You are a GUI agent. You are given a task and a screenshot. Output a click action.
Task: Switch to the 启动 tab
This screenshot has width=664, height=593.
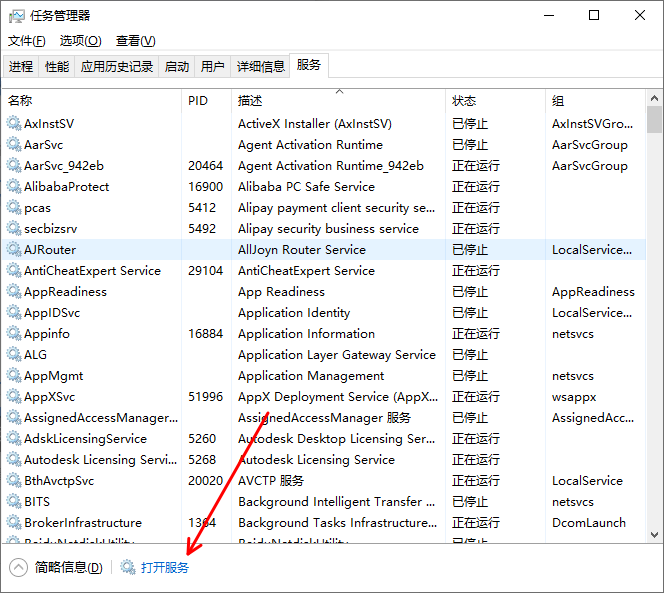point(177,67)
